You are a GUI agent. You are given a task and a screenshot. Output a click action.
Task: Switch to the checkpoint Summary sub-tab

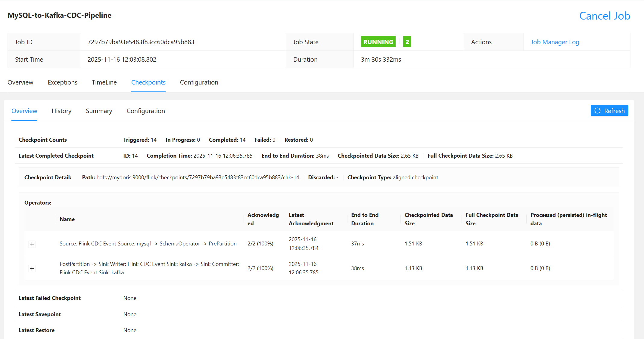99,111
